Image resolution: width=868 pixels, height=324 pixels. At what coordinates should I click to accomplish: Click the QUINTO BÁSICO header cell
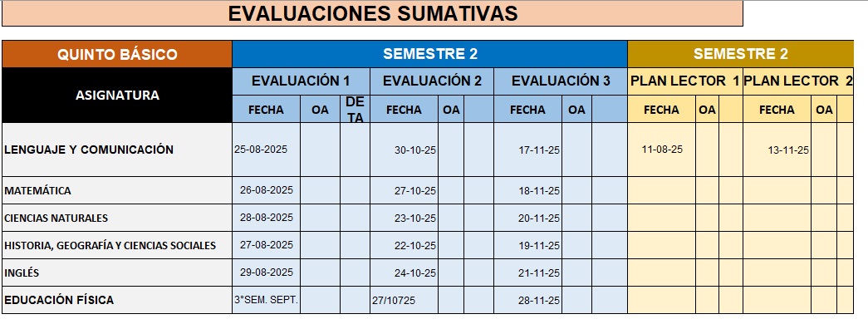pyautogui.click(x=117, y=54)
